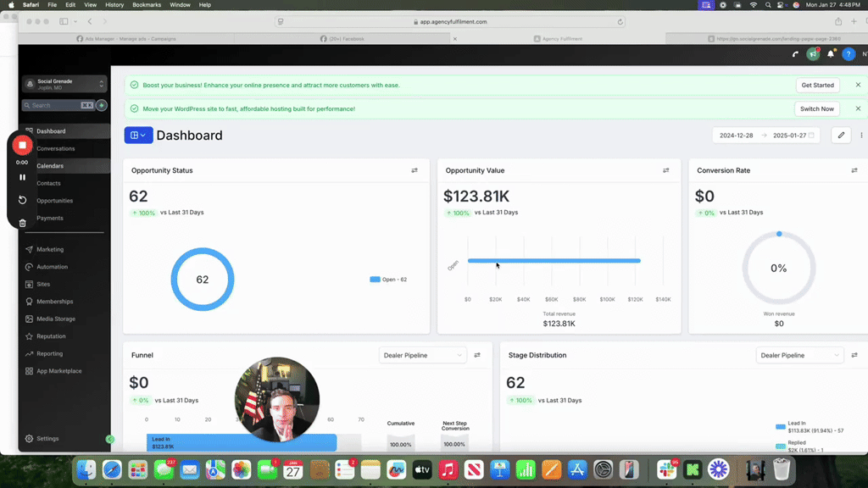Collapse sidebar with green arrow button
This screenshot has height=488, width=868.
(x=109, y=439)
